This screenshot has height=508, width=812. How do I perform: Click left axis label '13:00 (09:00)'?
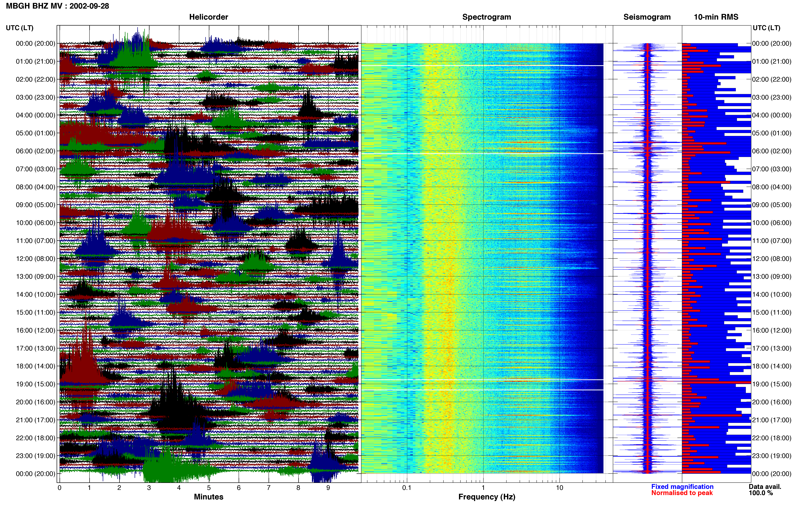point(36,277)
